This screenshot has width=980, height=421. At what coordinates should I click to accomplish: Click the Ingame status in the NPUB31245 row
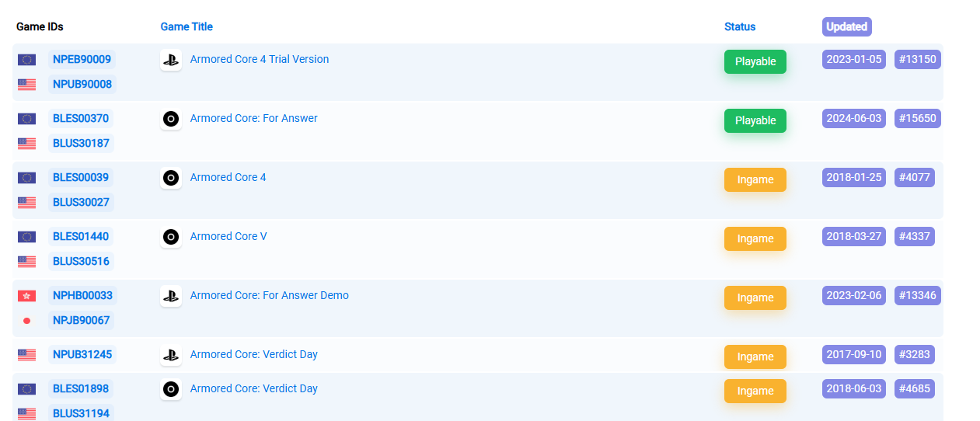755,357
